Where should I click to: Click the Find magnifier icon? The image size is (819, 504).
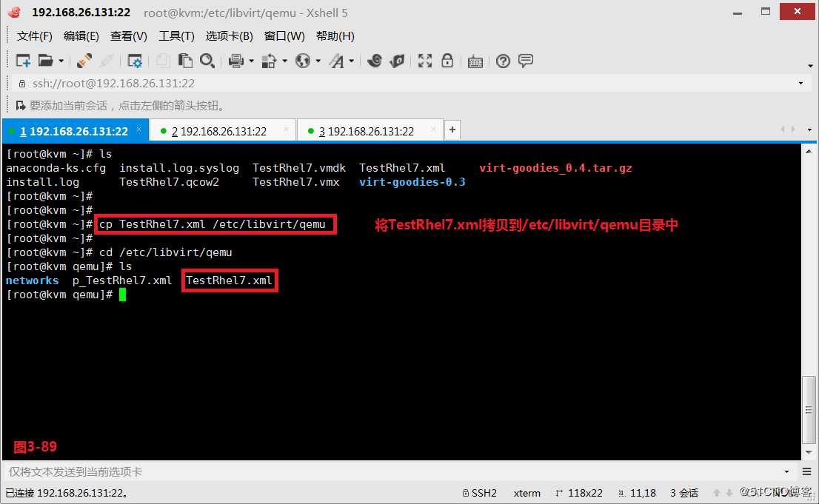207,61
